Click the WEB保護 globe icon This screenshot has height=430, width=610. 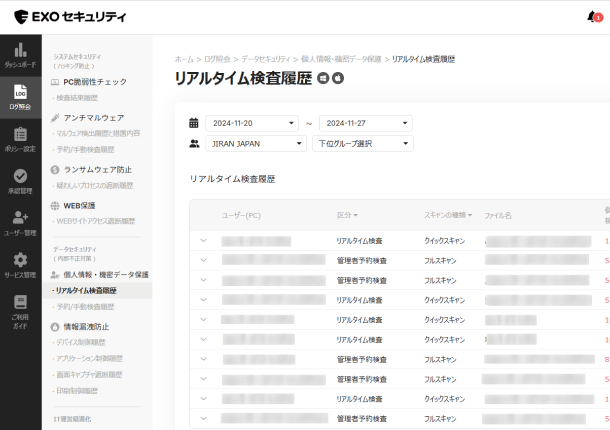point(55,205)
